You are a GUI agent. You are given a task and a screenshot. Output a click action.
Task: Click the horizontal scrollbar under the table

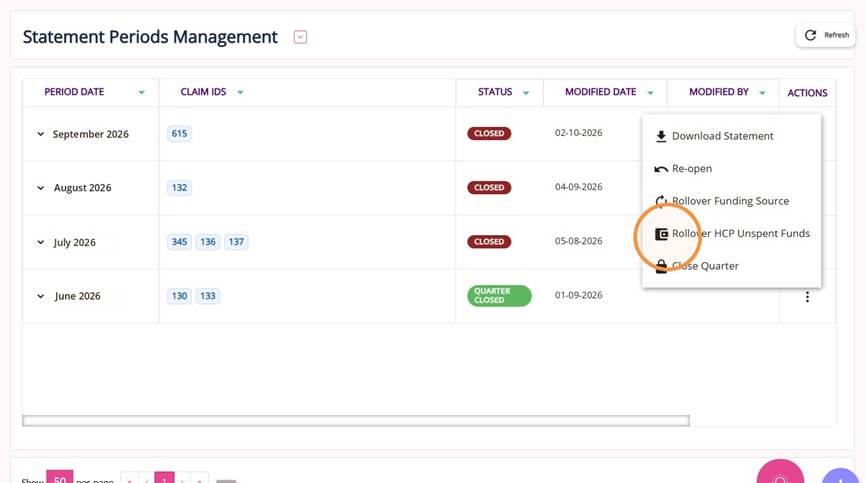(356, 421)
